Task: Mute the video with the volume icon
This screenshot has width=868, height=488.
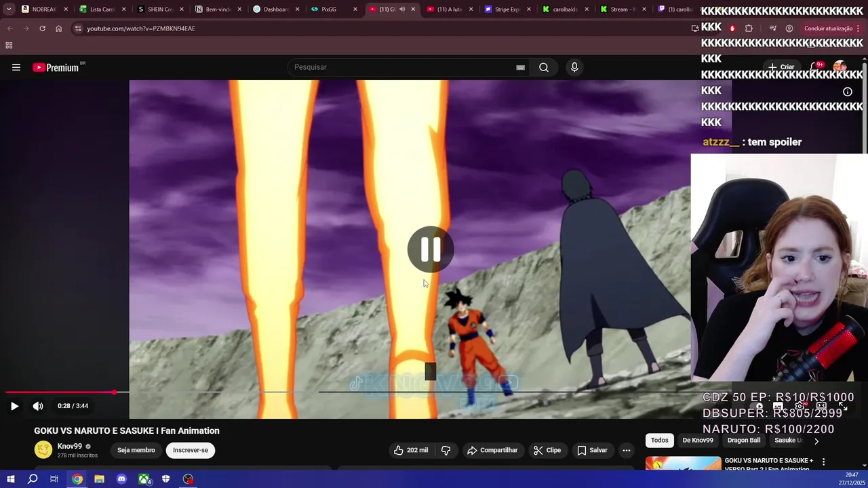Action: click(x=38, y=406)
